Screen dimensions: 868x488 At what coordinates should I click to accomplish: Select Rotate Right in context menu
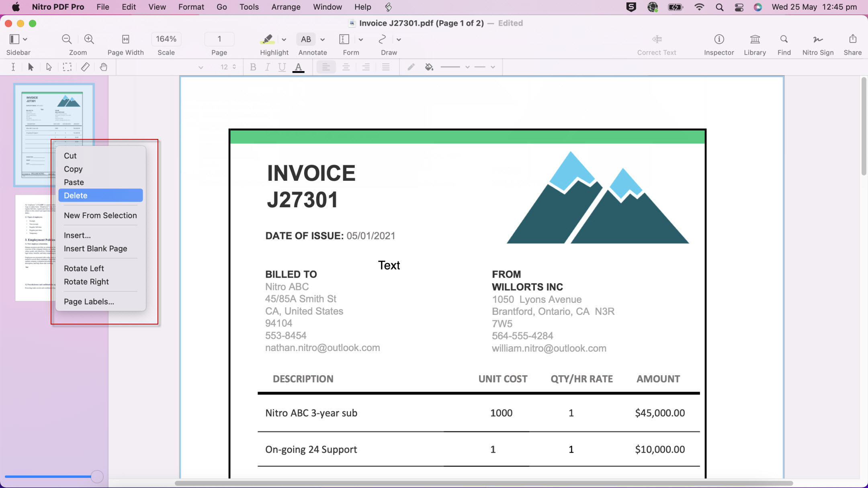(86, 282)
